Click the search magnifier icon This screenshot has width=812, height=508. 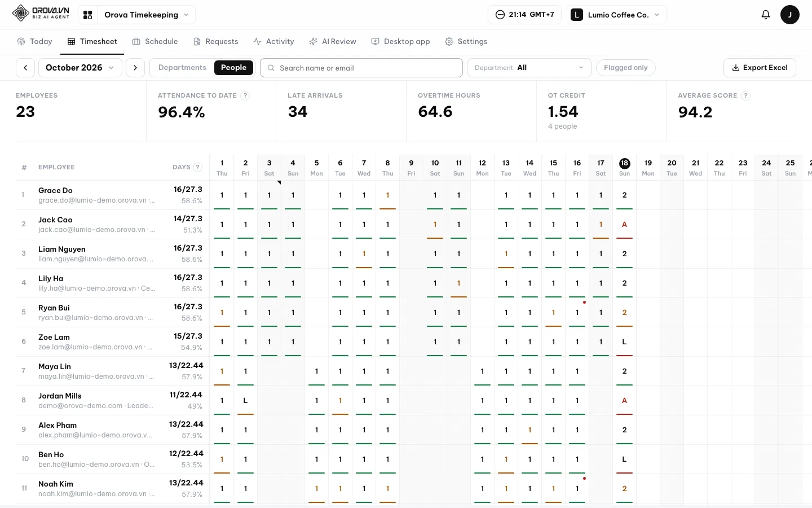pos(271,68)
